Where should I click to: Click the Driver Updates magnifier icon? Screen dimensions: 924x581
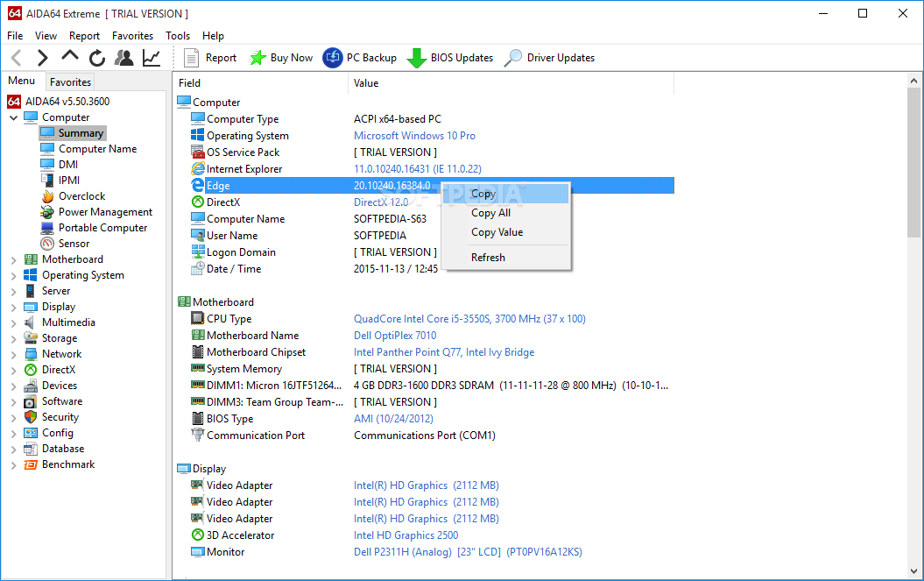512,58
